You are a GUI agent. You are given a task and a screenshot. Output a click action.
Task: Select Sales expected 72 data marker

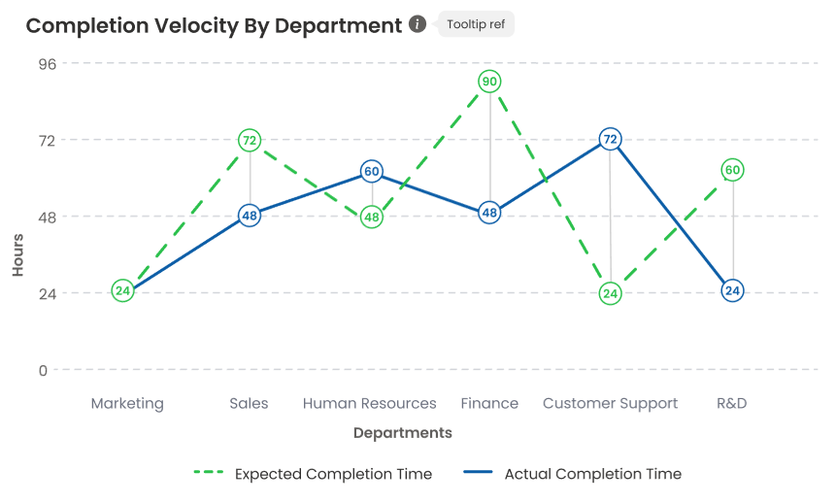(250, 141)
